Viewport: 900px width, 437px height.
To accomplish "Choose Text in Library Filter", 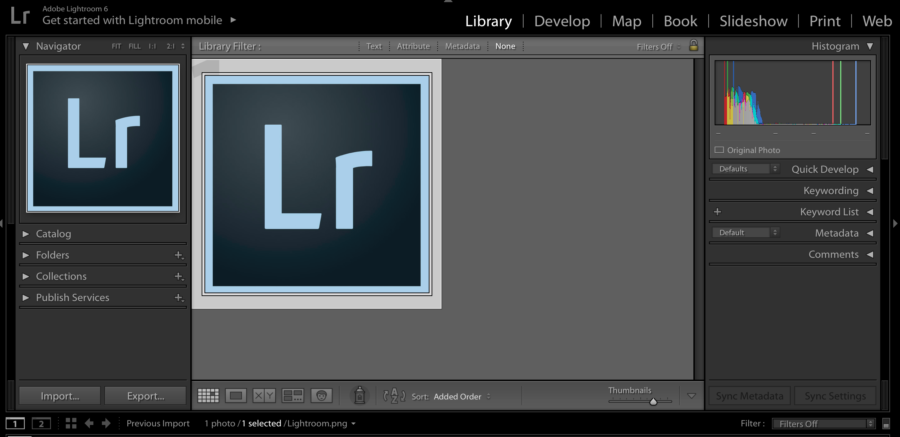I will tap(374, 46).
